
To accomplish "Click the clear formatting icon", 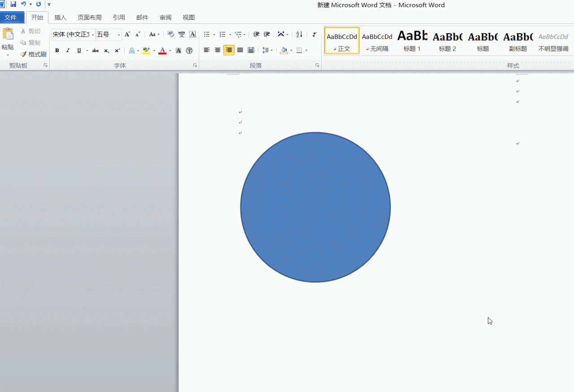I will 171,35.
